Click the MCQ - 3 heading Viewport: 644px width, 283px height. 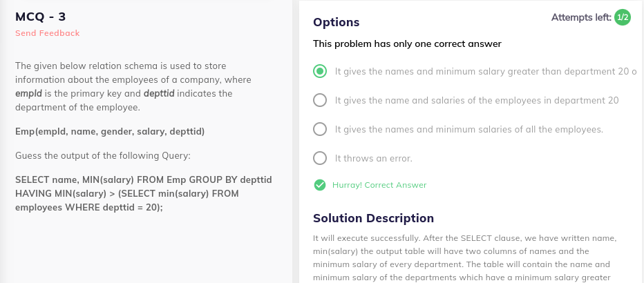[40, 17]
